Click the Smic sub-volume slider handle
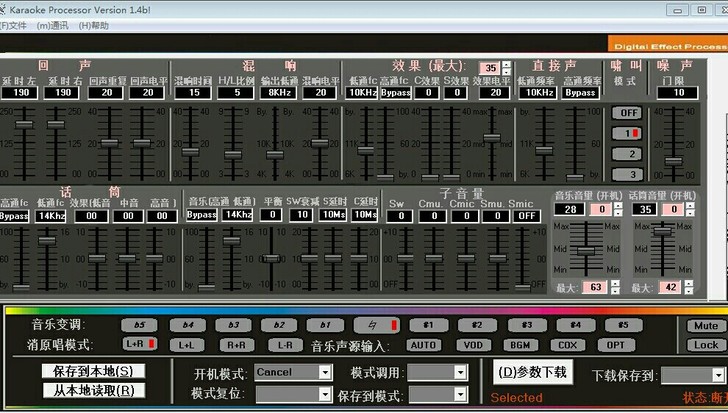 [x=523, y=288]
